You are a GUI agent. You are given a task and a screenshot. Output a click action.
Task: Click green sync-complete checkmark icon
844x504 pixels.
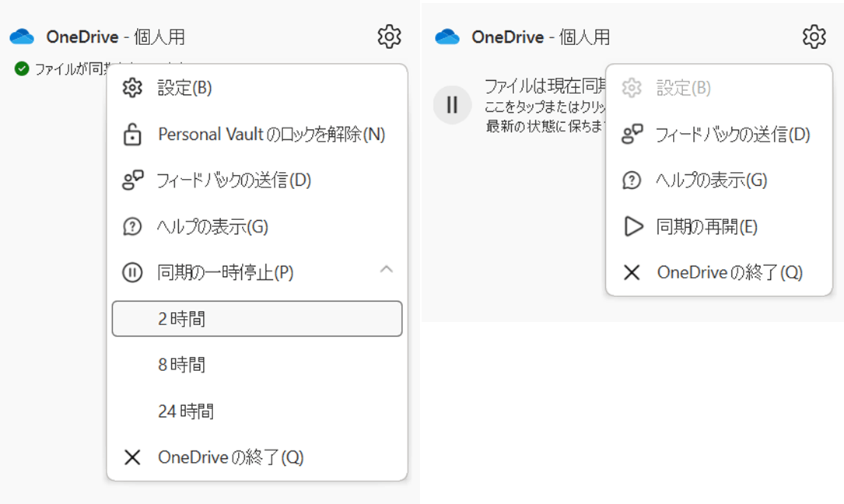[22, 69]
